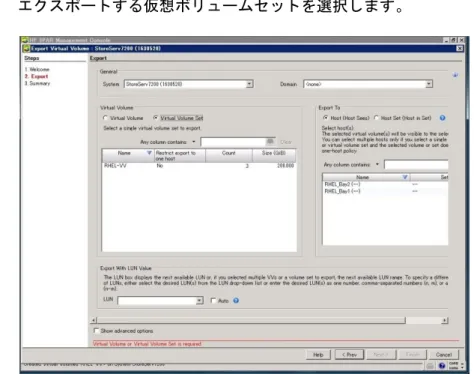The image size is (474, 374).
Task: Open the System dropdown
Action: coord(249,84)
